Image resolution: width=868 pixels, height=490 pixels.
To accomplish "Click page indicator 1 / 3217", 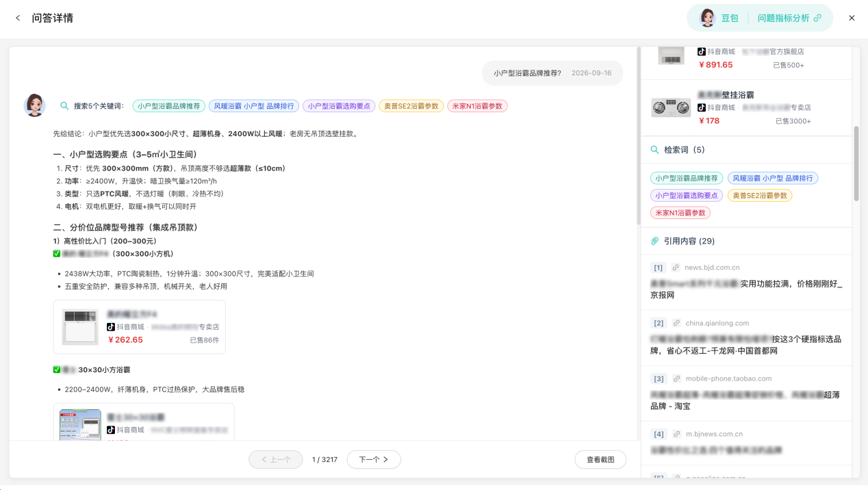I will click(x=324, y=460).
